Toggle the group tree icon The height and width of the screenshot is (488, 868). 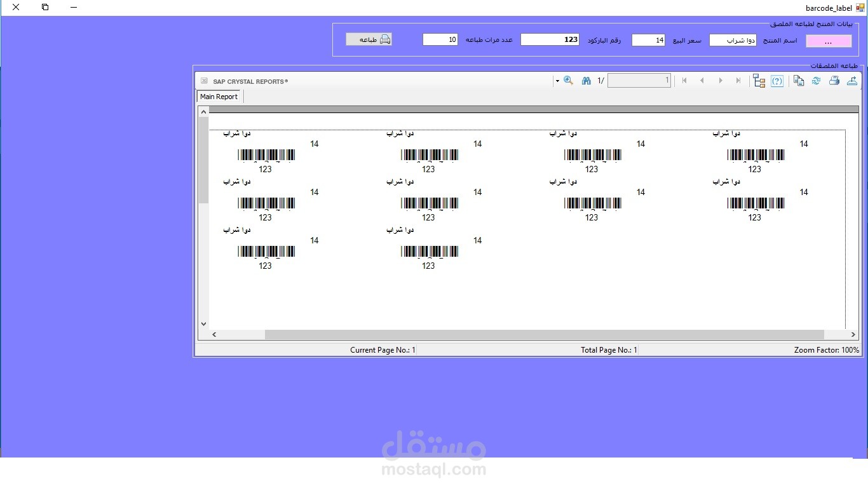pos(759,81)
